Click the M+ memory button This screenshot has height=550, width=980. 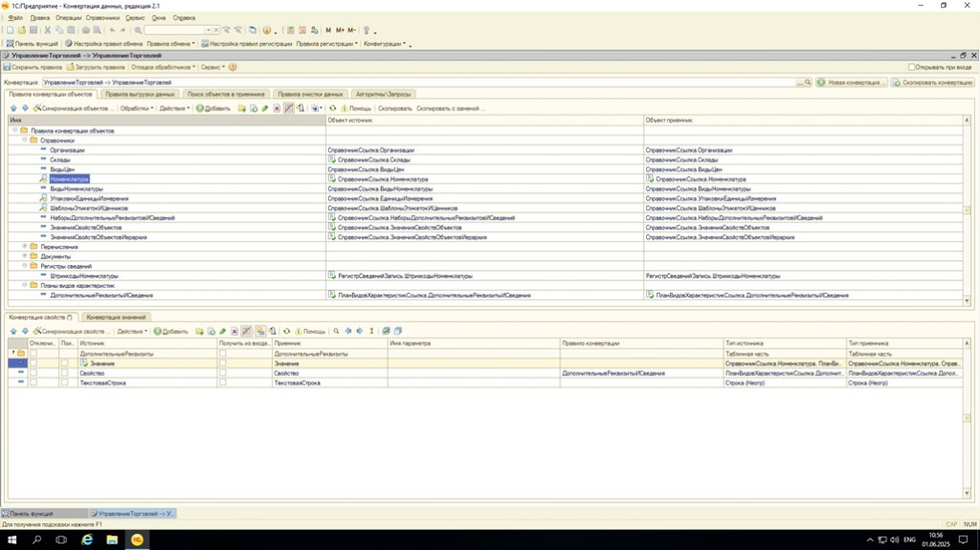(340, 30)
